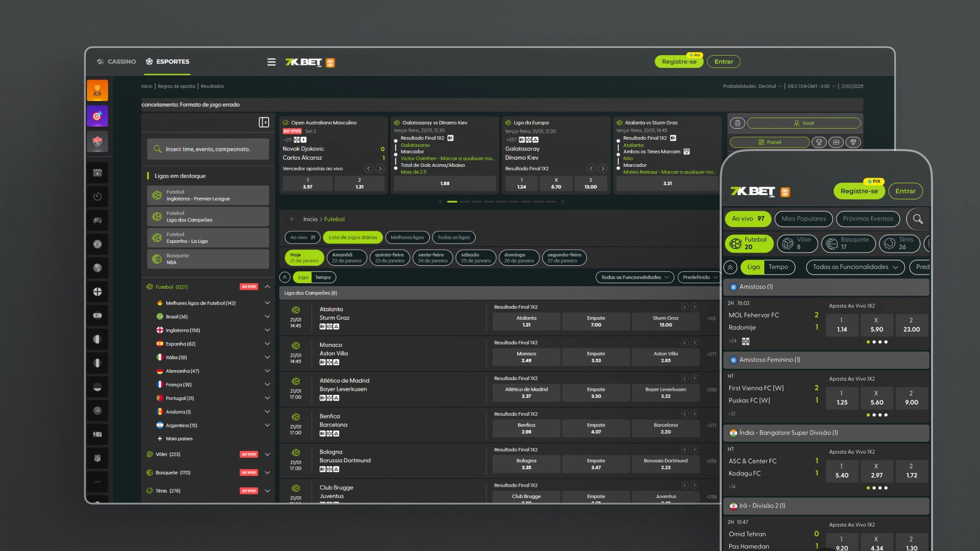Switch desktop list grouping to Tempo
Screen dimensions: 980x551
(323, 278)
